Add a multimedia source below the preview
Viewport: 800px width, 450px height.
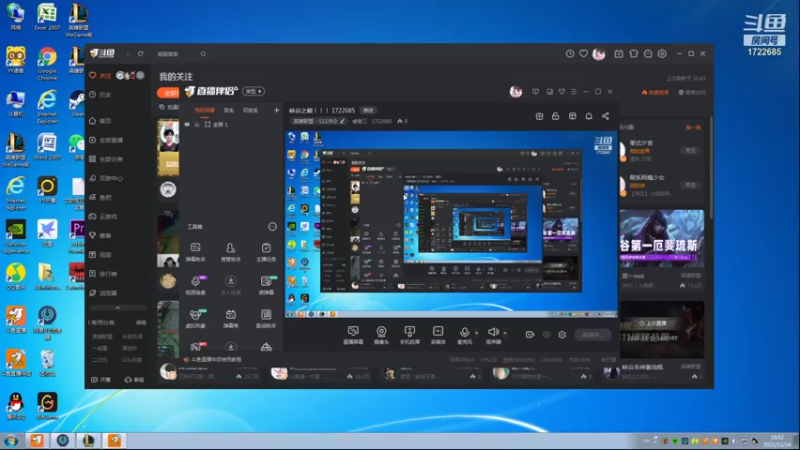(438, 335)
